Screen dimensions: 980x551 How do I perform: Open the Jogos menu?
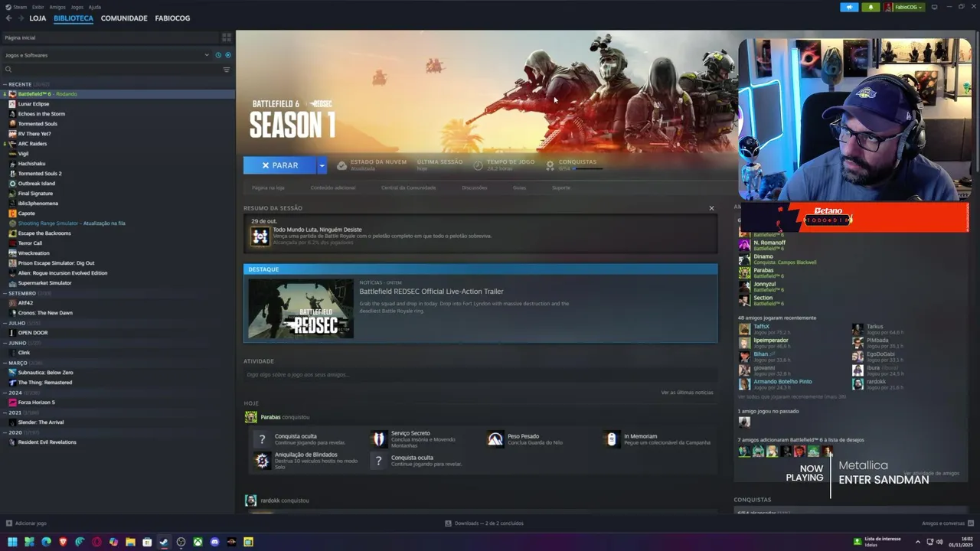click(x=77, y=7)
